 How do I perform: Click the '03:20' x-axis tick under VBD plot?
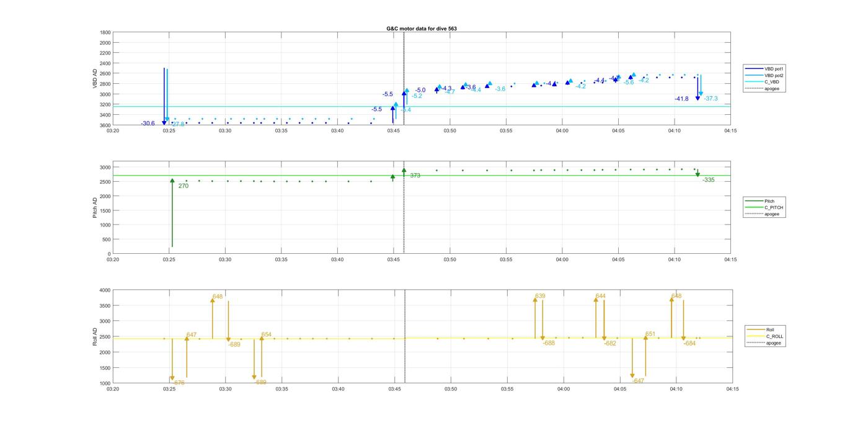coord(113,131)
